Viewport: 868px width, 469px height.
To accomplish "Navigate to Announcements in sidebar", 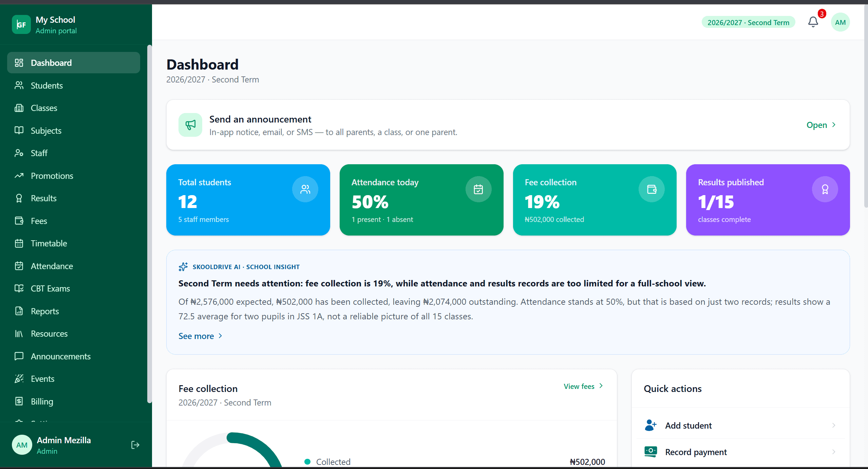I will point(74,356).
